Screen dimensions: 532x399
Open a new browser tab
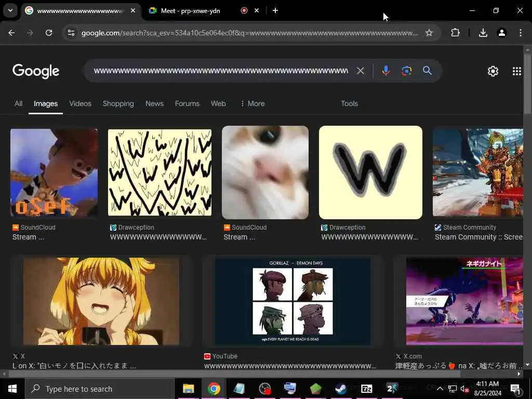coord(275,10)
